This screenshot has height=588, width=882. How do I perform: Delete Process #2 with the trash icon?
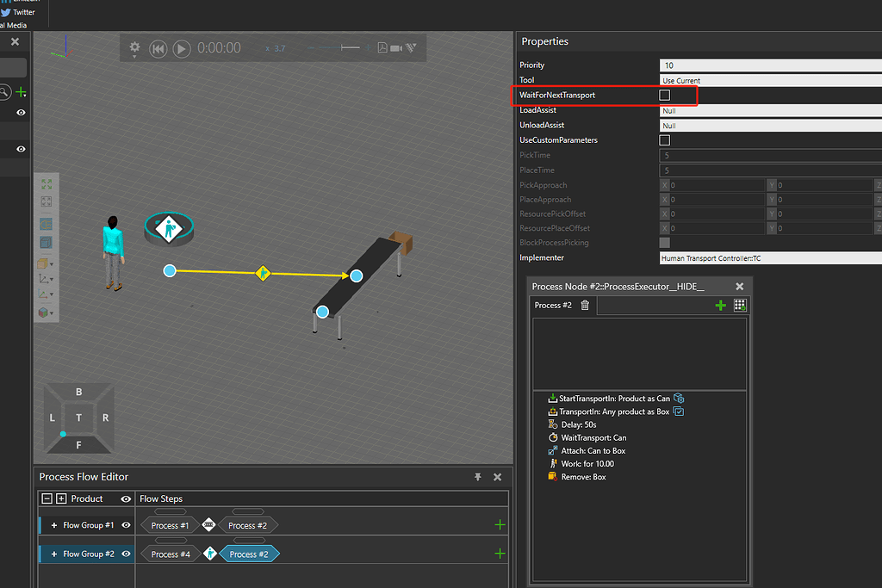(x=585, y=305)
